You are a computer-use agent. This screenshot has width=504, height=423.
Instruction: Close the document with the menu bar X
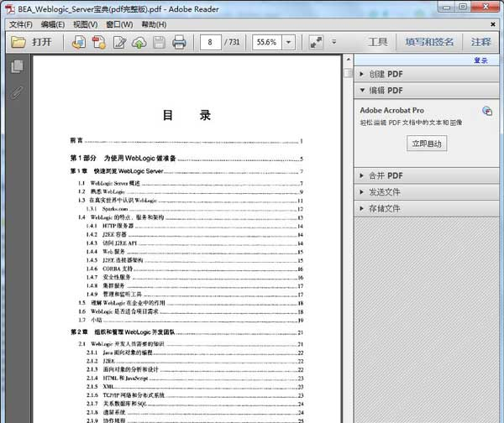coord(493,24)
